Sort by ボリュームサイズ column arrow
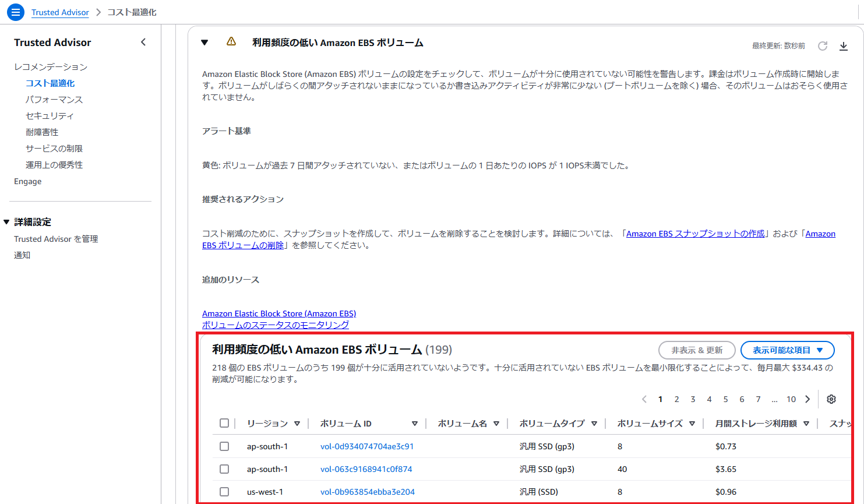Screen dimensions: 864x504 point(692,424)
